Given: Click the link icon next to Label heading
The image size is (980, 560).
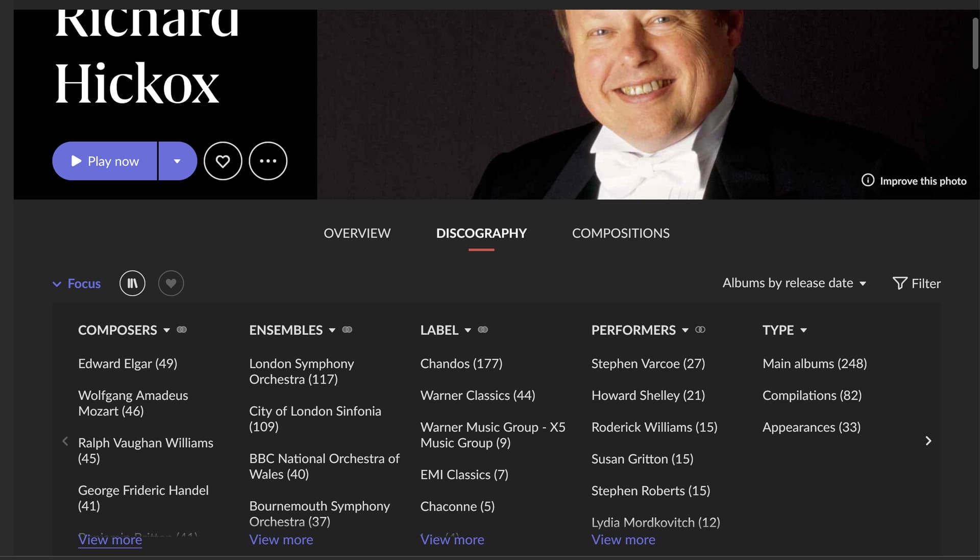Looking at the screenshot, I should pos(483,329).
